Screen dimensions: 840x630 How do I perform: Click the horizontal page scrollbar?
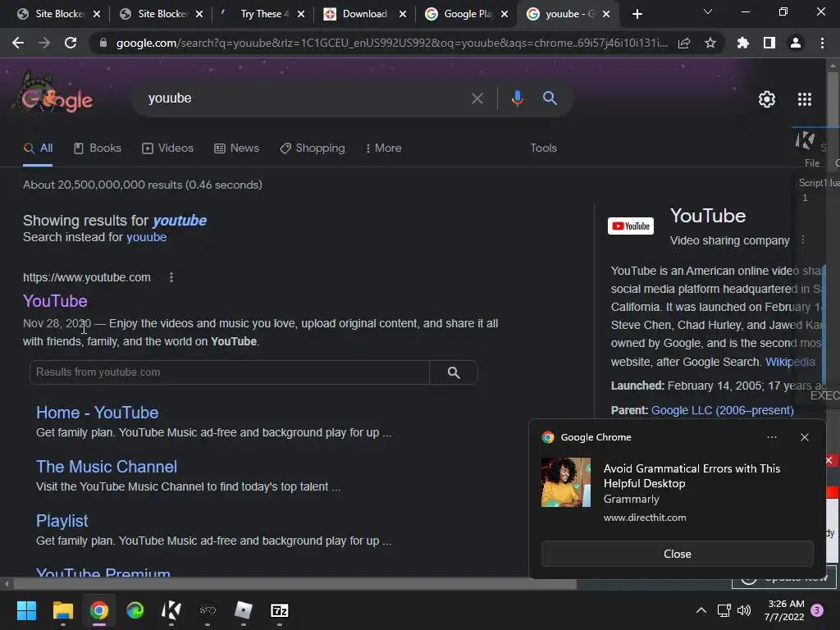click(295, 583)
